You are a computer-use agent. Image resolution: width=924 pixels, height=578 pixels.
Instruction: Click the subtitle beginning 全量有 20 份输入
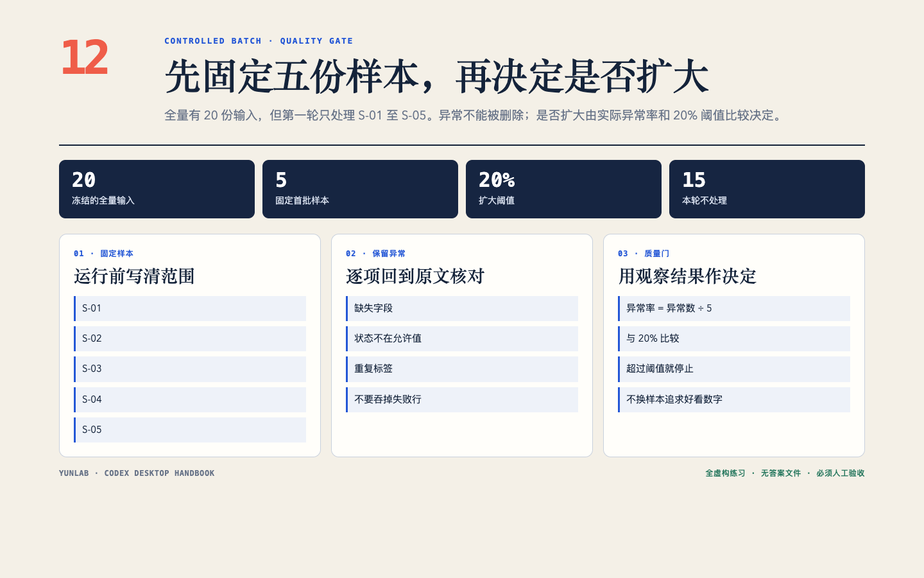(x=475, y=116)
